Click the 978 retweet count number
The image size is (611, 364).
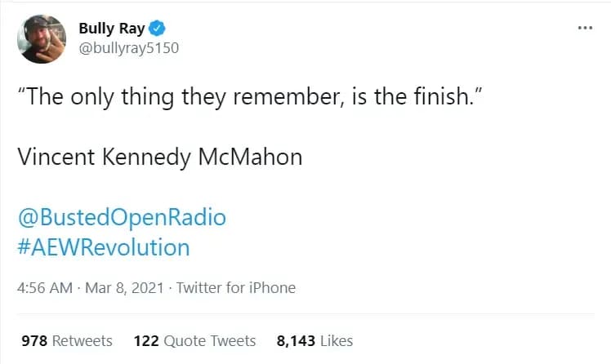point(33,340)
